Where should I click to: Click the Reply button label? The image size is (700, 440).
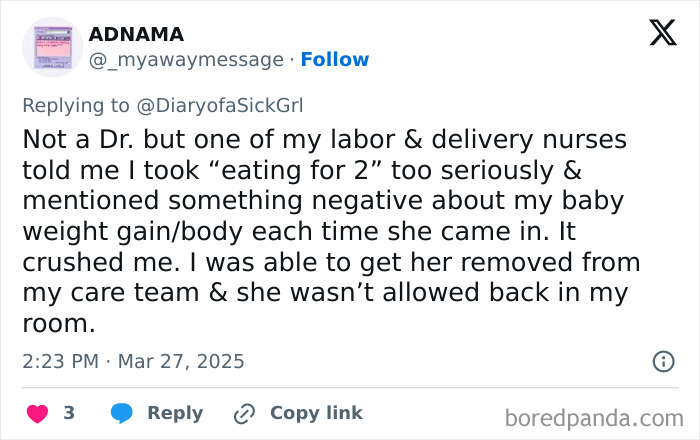[175, 413]
